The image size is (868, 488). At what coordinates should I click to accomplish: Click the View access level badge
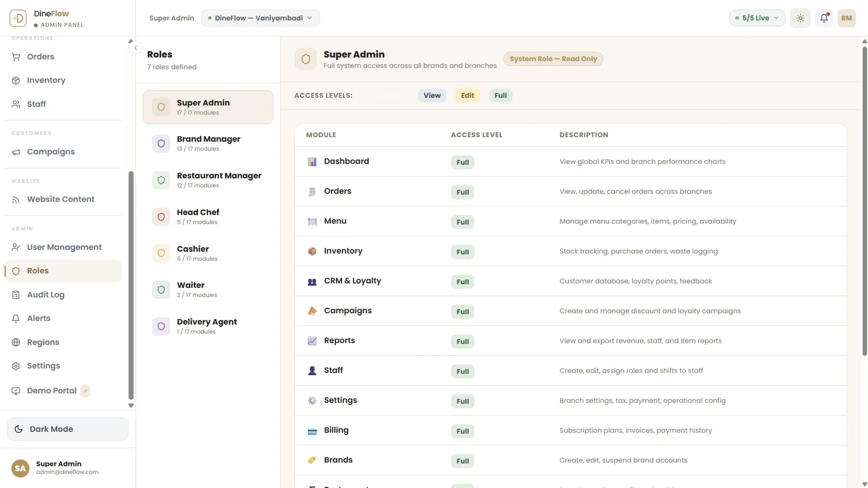pyautogui.click(x=432, y=95)
